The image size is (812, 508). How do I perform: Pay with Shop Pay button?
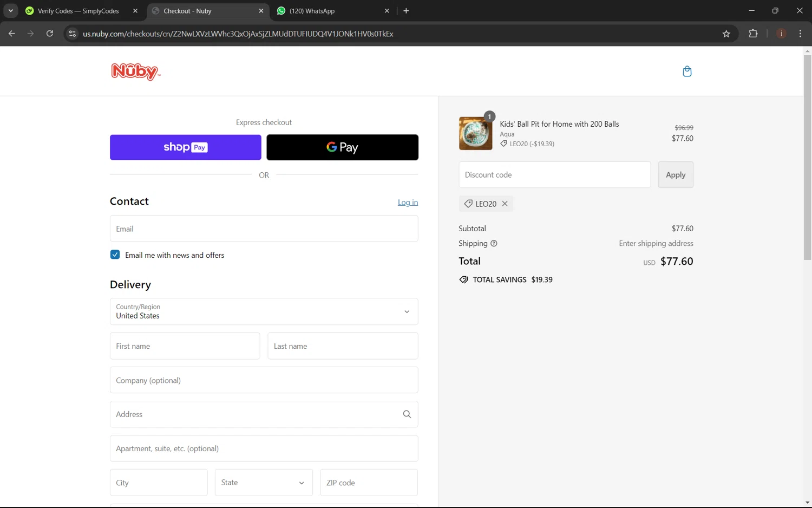pos(186,147)
